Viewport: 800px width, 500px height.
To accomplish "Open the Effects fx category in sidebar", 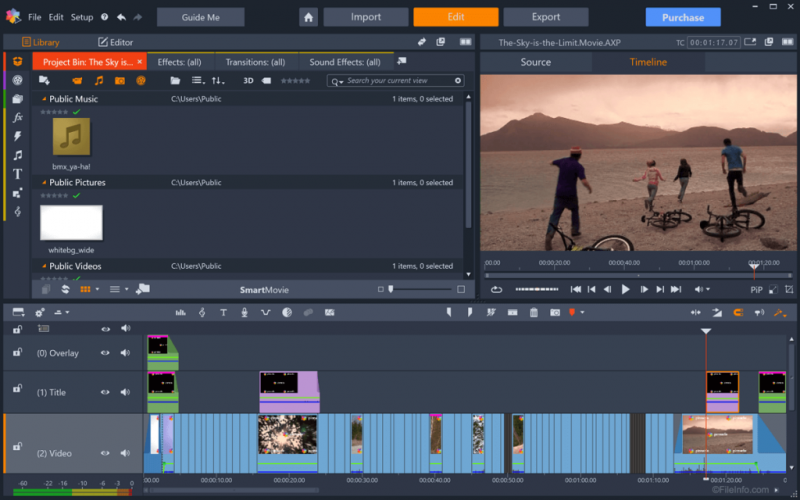I will click(x=17, y=117).
